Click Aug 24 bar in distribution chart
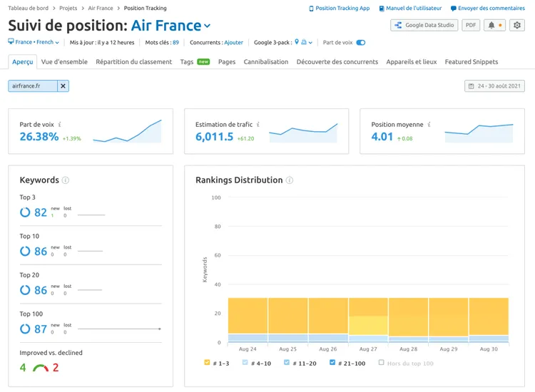This screenshot has width=535, height=392. [x=248, y=321]
